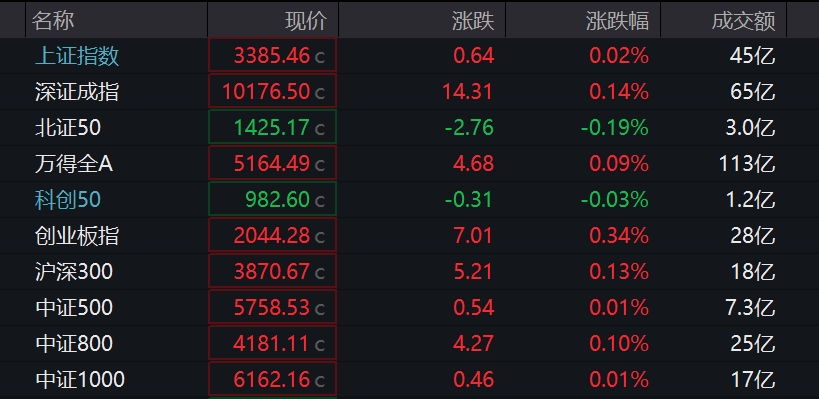This screenshot has width=819, height=399.
Task: Click the 0.34% change value
Action: tap(619, 236)
